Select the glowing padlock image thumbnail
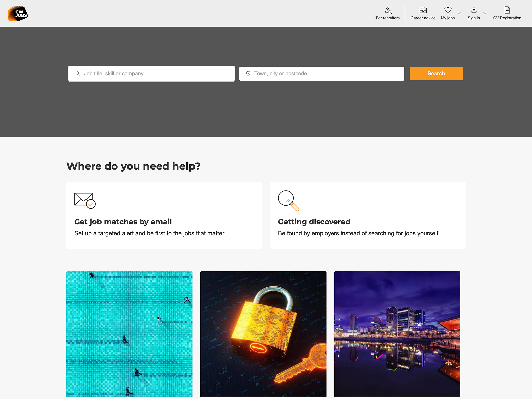 click(x=263, y=334)
